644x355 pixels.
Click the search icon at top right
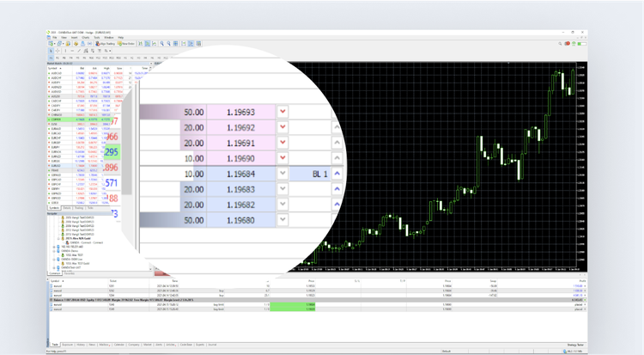click(x=561, y=44)
